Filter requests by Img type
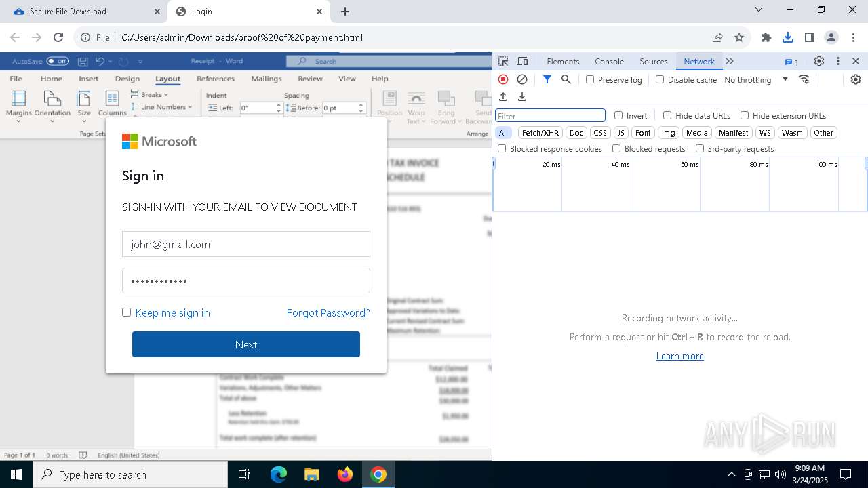Viewport: 868px width, 488px height. [669, 133]
